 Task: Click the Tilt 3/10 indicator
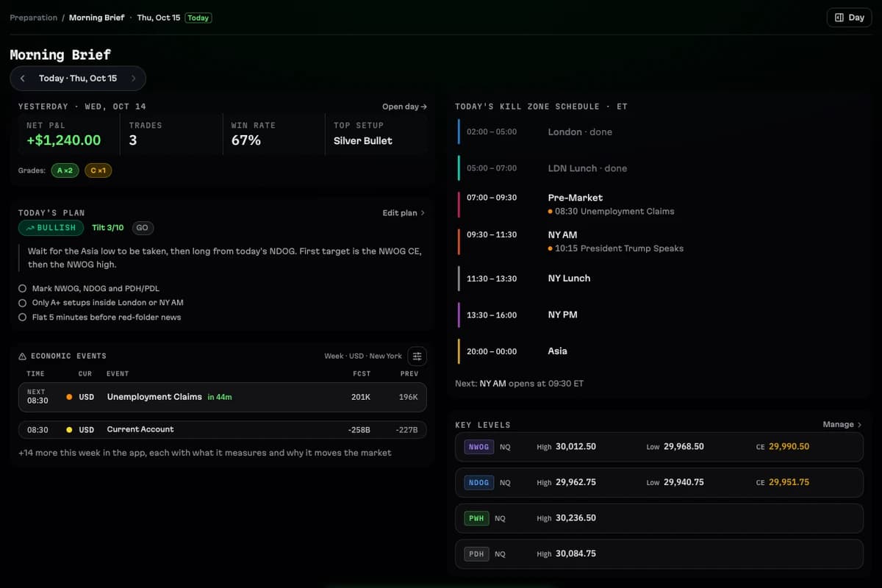tap(108, 228)
